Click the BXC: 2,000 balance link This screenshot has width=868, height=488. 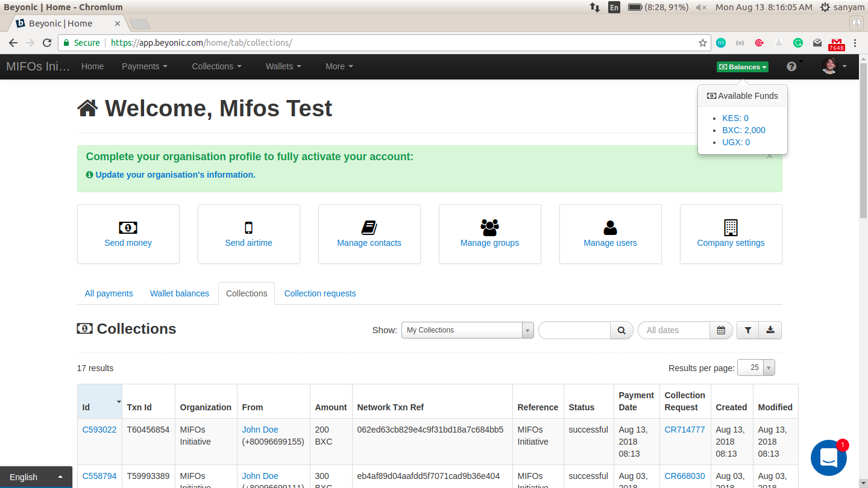pyautogui.click(x=744, y=130)
